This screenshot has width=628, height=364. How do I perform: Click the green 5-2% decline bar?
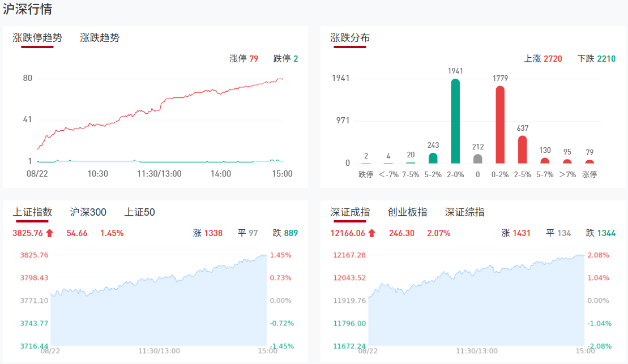[433, 158]
